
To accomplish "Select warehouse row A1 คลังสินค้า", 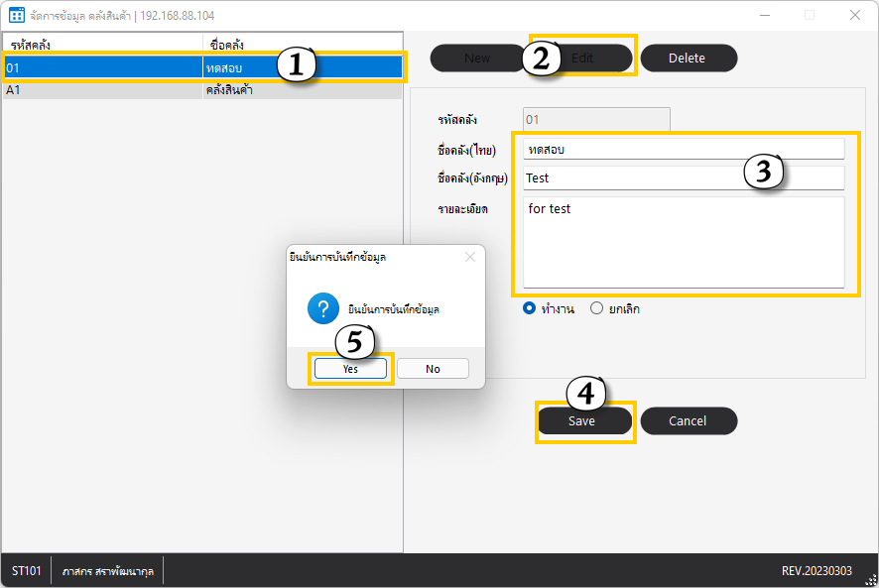I will (x=149, y=90).
